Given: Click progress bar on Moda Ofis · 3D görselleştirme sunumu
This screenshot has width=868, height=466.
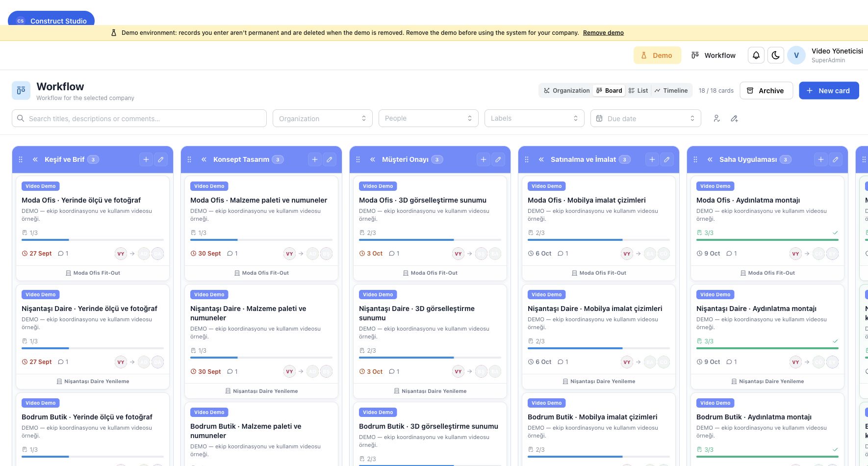Looking at the screenshot, I should click(x=430, y=240).
